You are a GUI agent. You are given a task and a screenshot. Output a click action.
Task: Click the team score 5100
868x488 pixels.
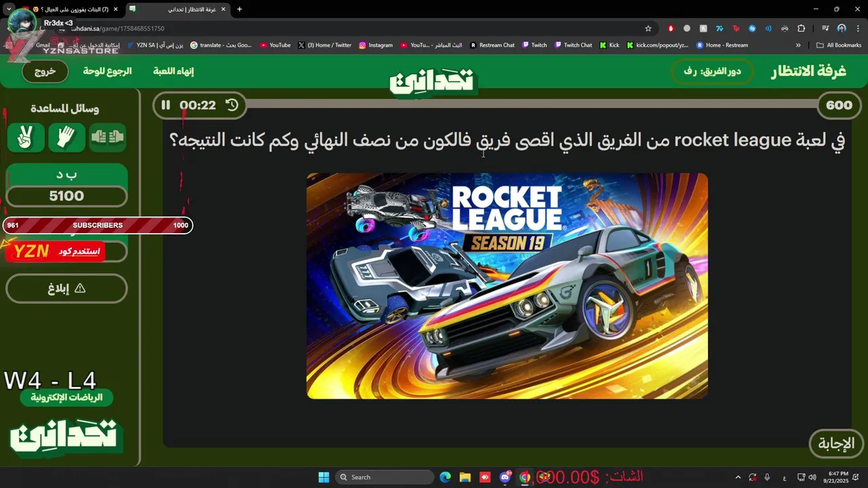tap(66, 196)
